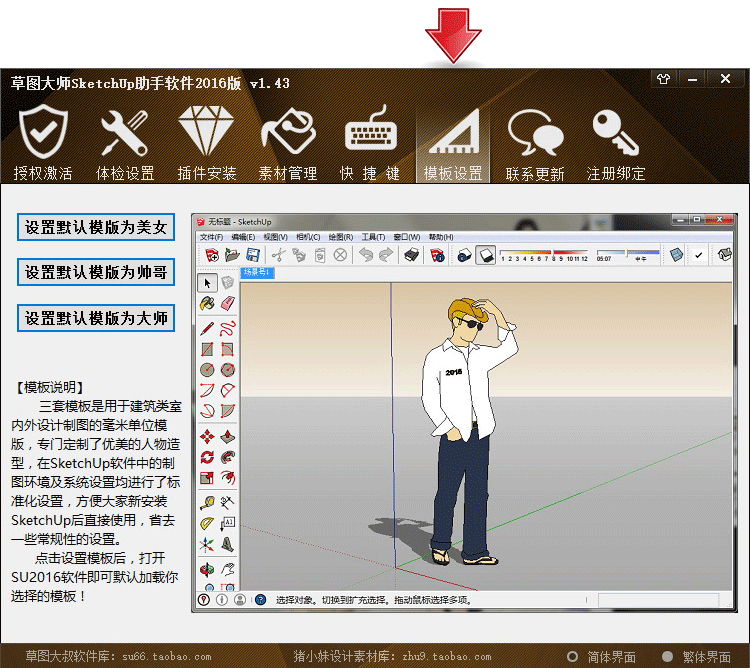Select the Offset tool
The image size is (750, 668).
coord(228,478)
